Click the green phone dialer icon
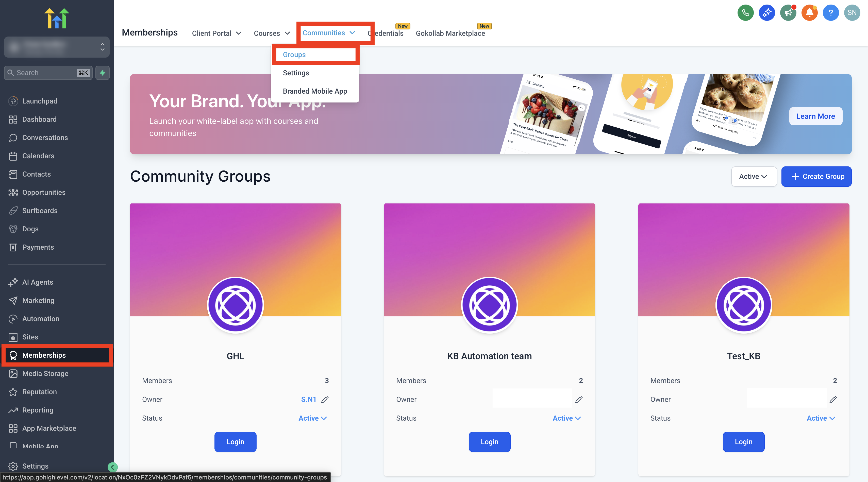The image size is (868, 482). (x=745, y=12)
